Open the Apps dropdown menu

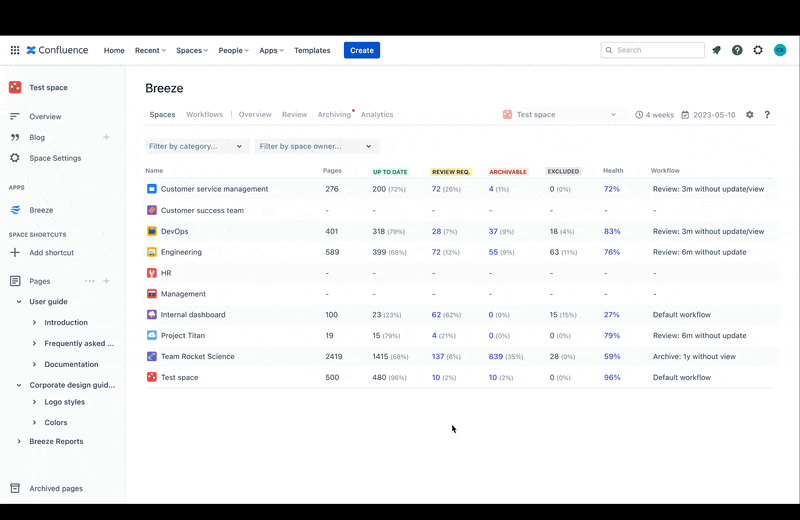pyautogui.click(x=271, y=51)
